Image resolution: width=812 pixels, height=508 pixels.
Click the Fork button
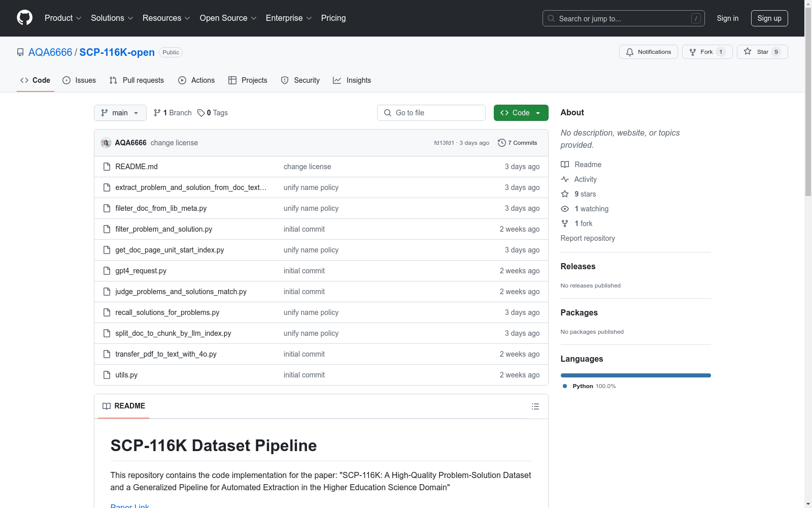point(707,52)
